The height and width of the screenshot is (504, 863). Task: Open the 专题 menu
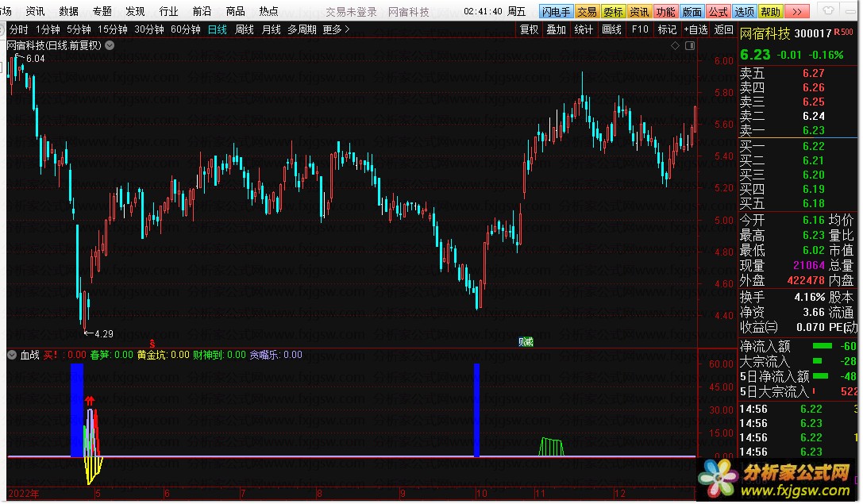pyautogui.click(x=102, y=11)
